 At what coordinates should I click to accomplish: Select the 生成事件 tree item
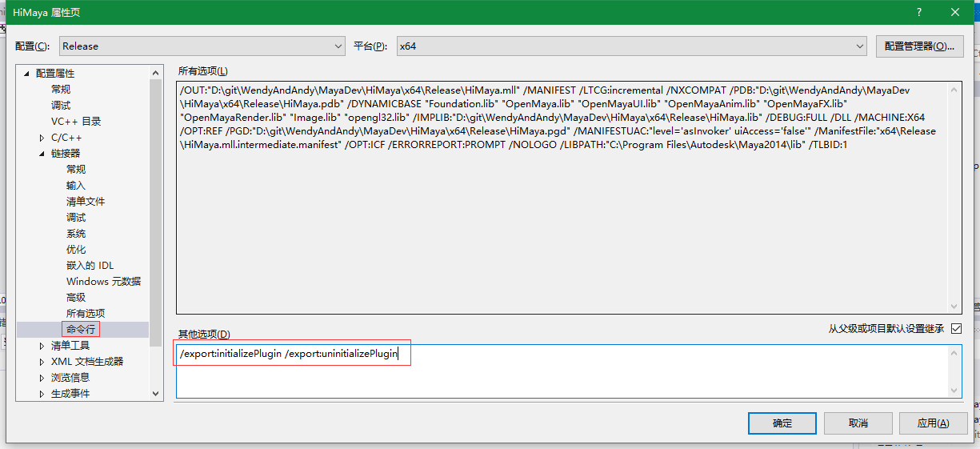70,394
